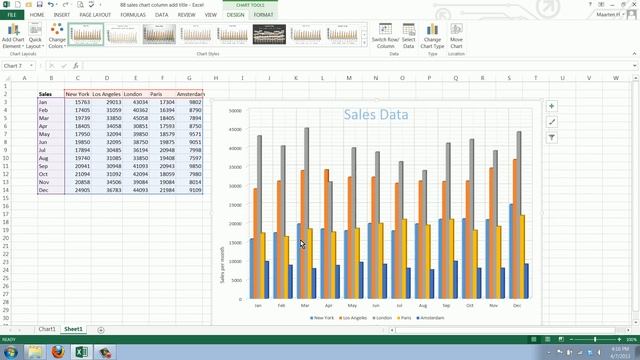Expand the Chart Styles gallery More arrow
This screenshot has height=360, width=640.
coord(364,42)
